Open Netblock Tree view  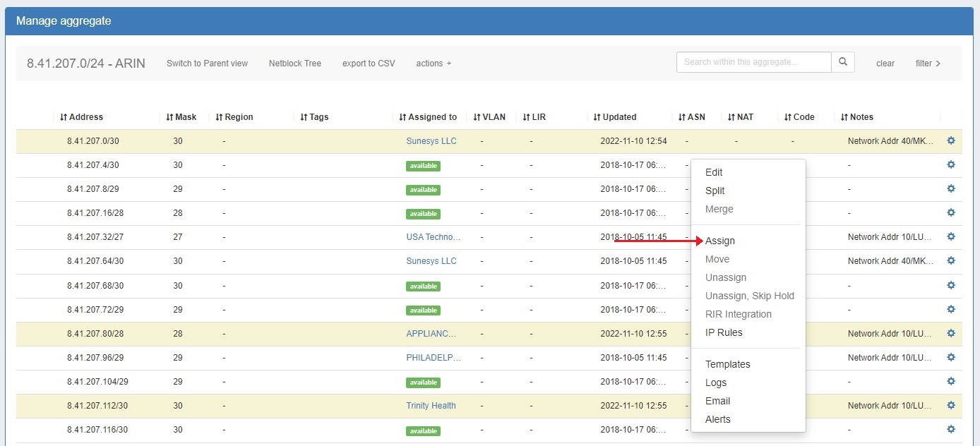(294, 64)
